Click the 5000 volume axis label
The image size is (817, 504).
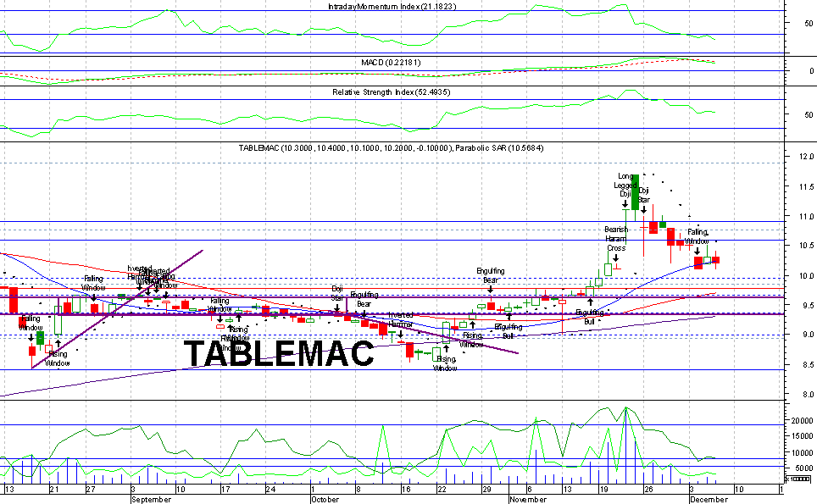(804, 468)
